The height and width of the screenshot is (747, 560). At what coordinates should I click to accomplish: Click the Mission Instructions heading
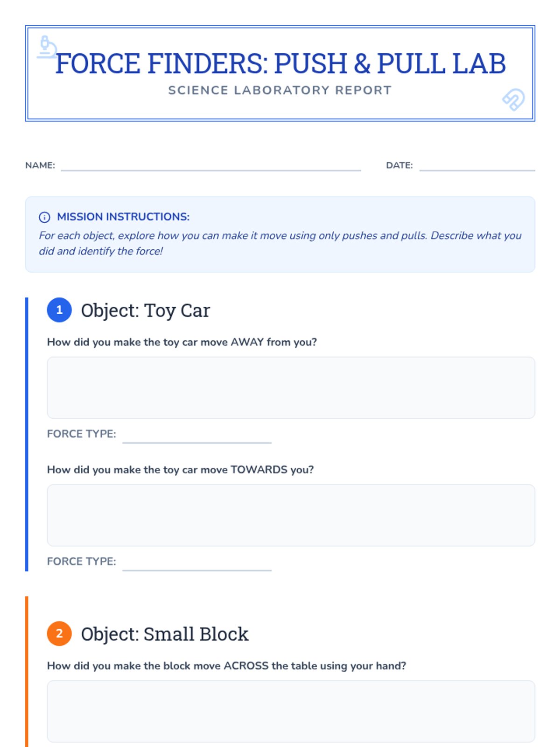coord(123,217)
